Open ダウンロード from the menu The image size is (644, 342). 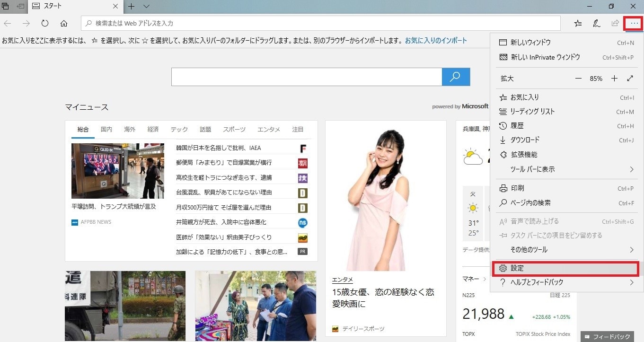[525, 140]
